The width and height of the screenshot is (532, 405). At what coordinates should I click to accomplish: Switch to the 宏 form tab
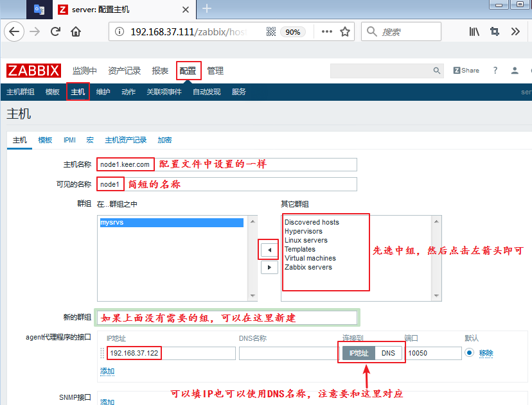[x=90, y=140]
